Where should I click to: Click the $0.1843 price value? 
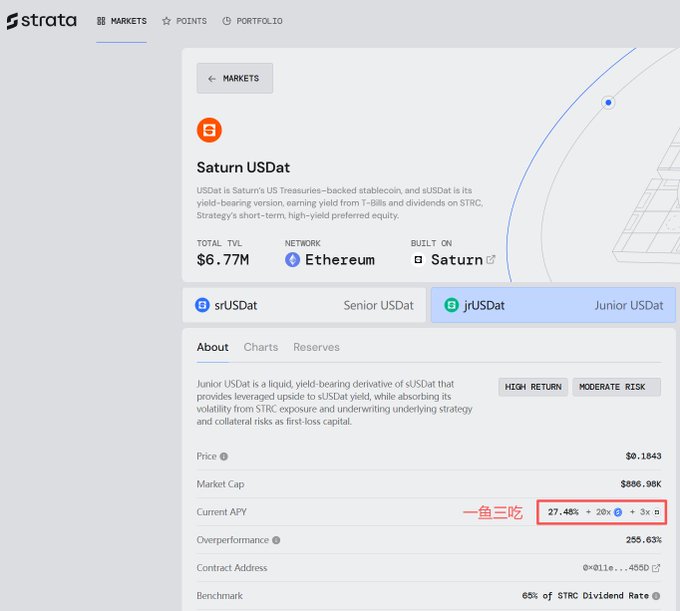click(643, 456)
